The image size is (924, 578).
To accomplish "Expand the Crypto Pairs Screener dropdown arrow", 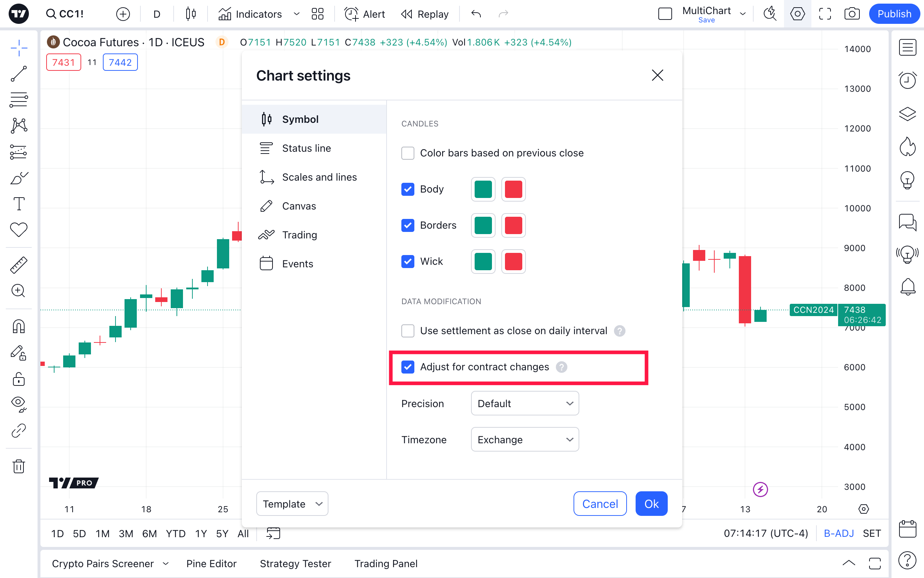I will (x=166, y=564).
